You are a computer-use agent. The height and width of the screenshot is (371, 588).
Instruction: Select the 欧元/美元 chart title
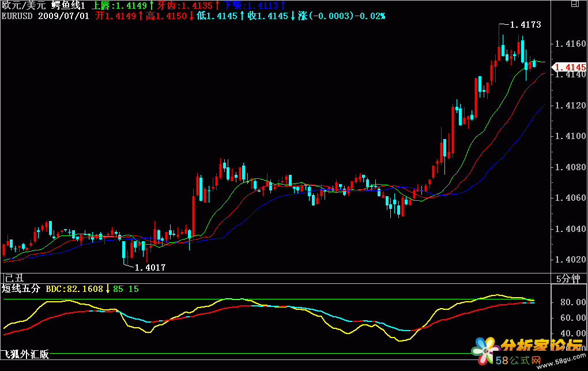24,5
